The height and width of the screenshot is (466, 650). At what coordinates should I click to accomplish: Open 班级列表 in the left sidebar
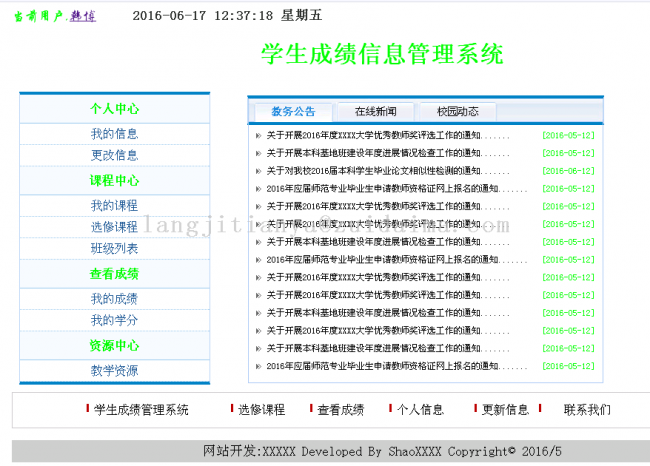pos(114,248)
